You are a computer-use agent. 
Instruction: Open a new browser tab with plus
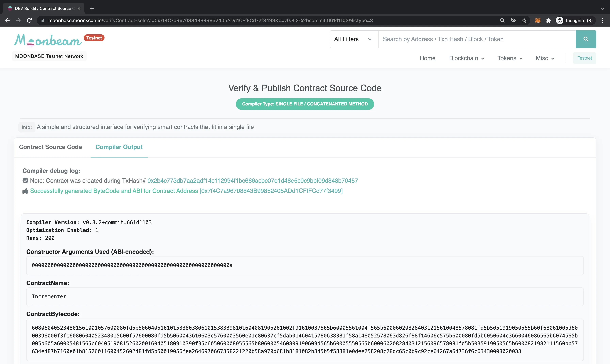tap(92, 8)
